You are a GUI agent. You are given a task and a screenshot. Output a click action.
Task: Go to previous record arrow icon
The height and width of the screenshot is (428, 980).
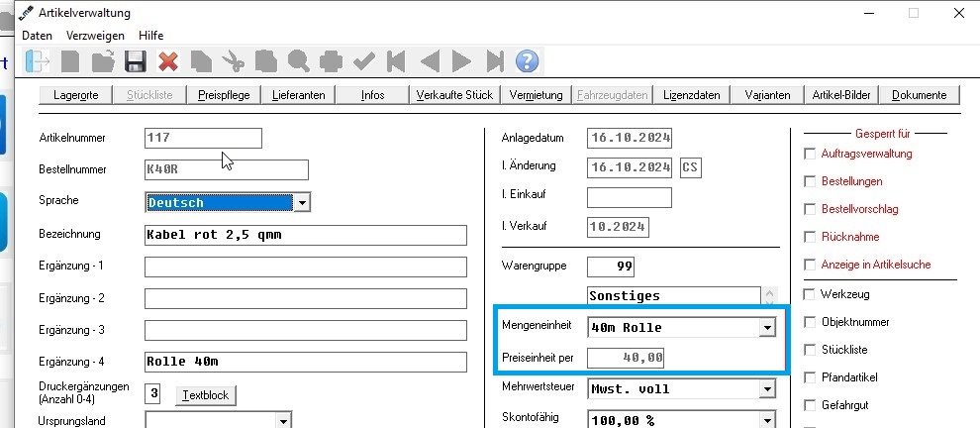tap(430, 61)
